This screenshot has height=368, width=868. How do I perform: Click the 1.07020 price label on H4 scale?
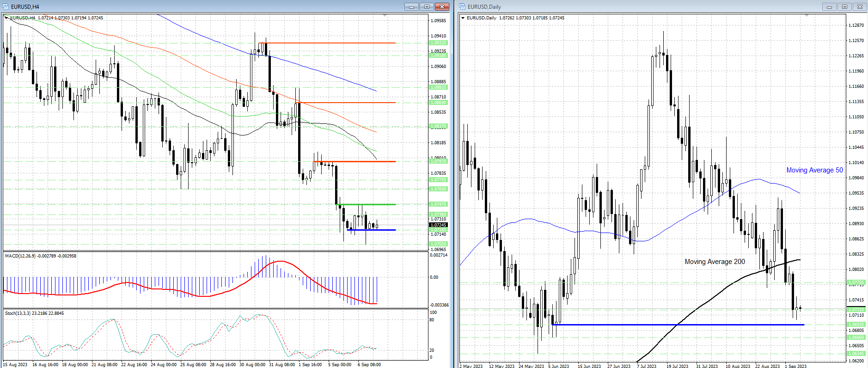coord(439,244)
